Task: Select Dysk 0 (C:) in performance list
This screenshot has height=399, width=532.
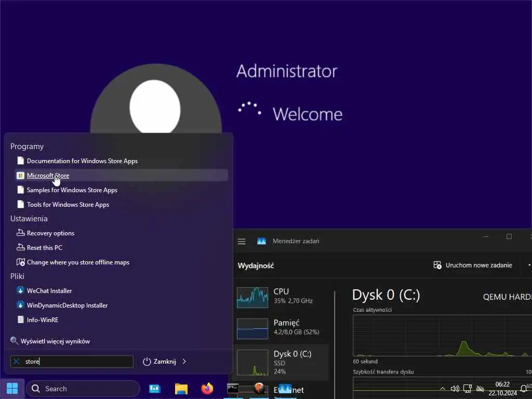Action: click(281, 362)
